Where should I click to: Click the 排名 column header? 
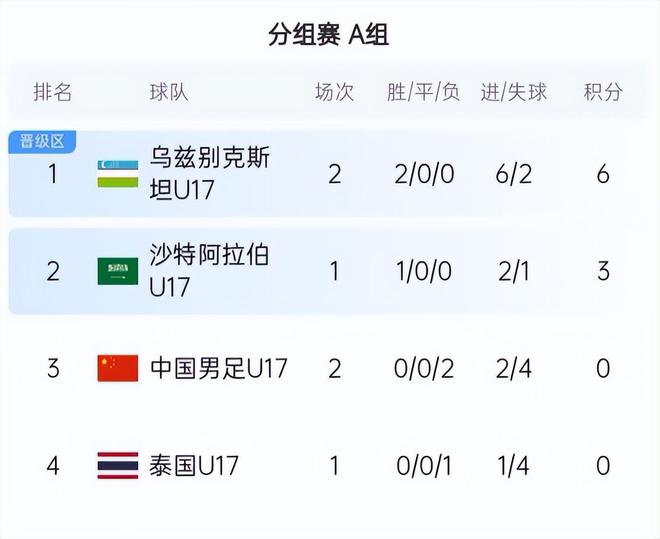(53, 93)
